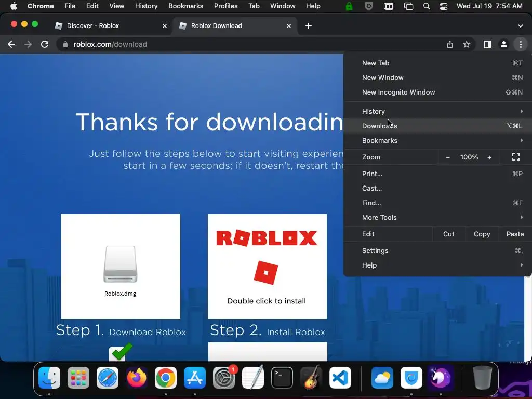Image resolution: width=532 pixels, height=399 pixels.
Task: Select New Incognito Window
Action: pyautogui.click(x=437, y=92)
